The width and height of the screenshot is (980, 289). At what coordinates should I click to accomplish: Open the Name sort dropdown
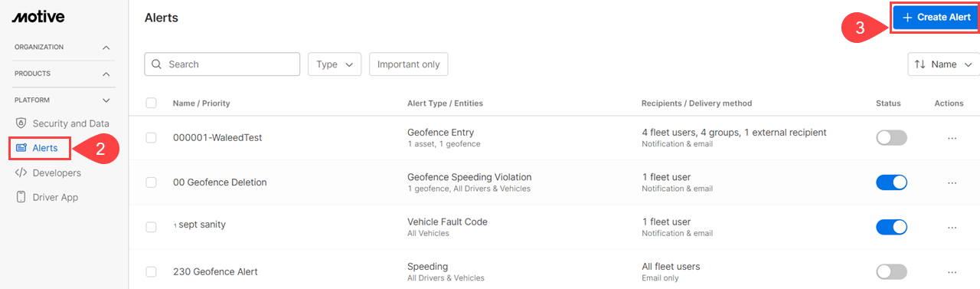(943, 64)
